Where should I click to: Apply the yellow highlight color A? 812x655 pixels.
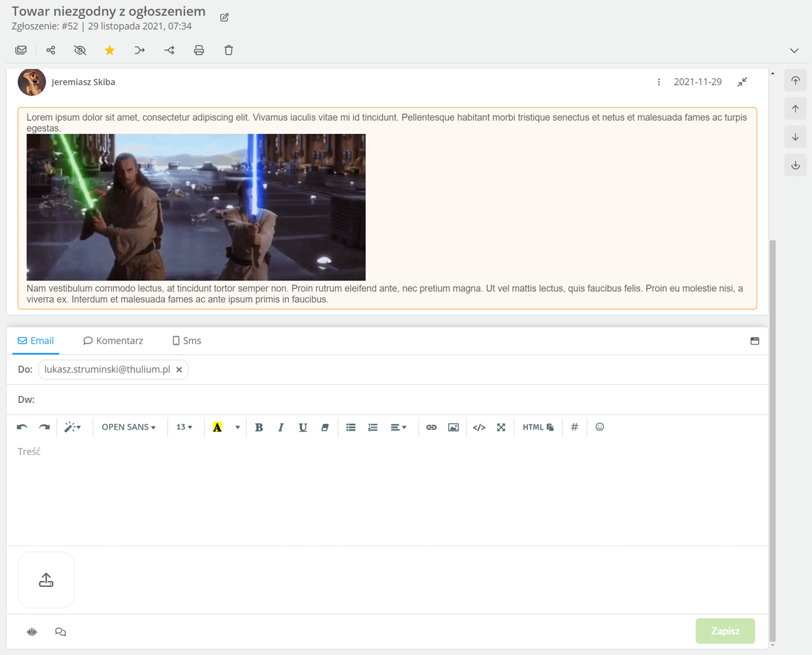tap(217, 427)
